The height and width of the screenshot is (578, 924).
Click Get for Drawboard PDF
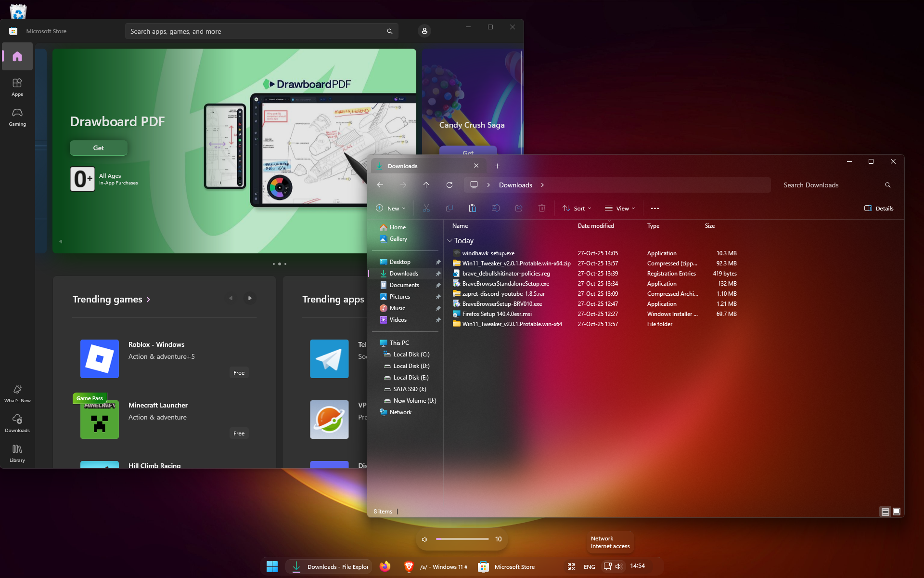point(98,148)
